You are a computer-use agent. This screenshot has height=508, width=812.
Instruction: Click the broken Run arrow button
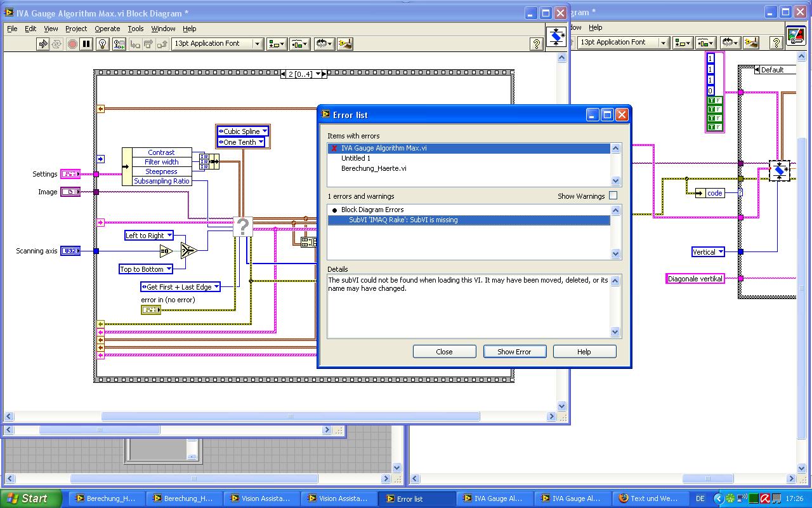click(x=43, y=44)
